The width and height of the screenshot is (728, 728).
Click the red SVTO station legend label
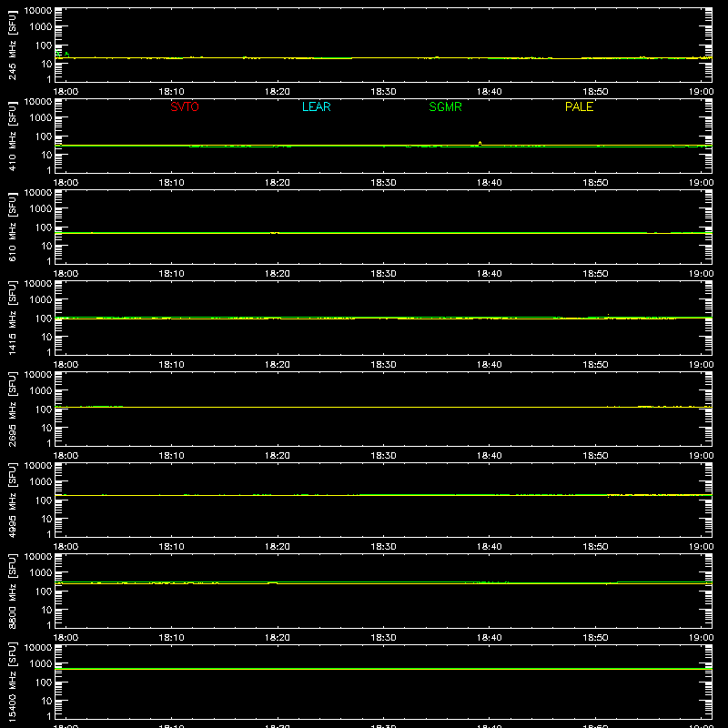coord(185,106)
